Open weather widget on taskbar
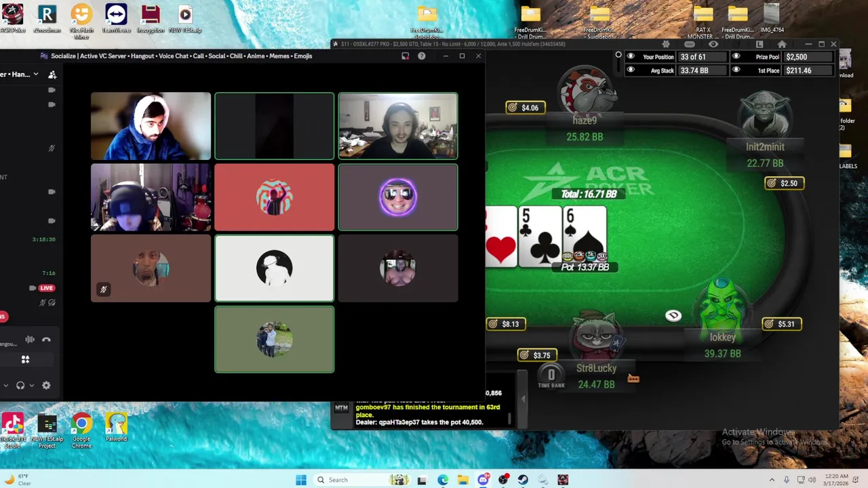The image size is (868, 488). point(17,480)
